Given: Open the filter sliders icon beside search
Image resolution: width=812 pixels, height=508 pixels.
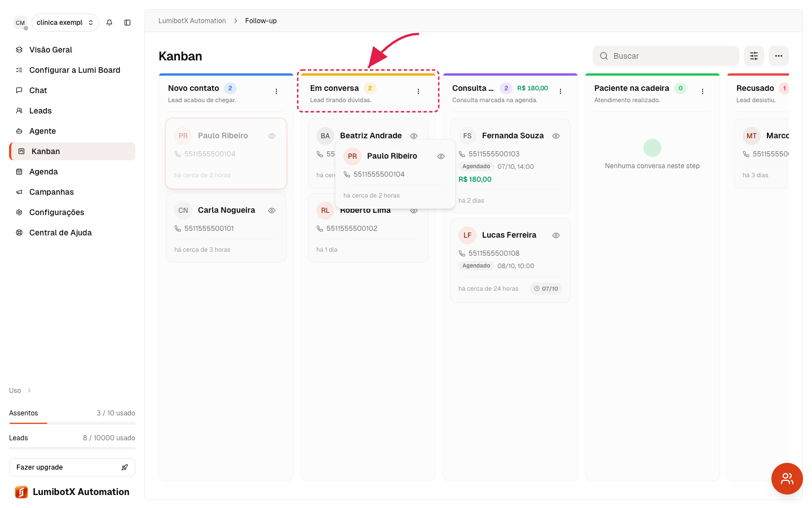Looking at the screenshot, I should click(754, 56).
